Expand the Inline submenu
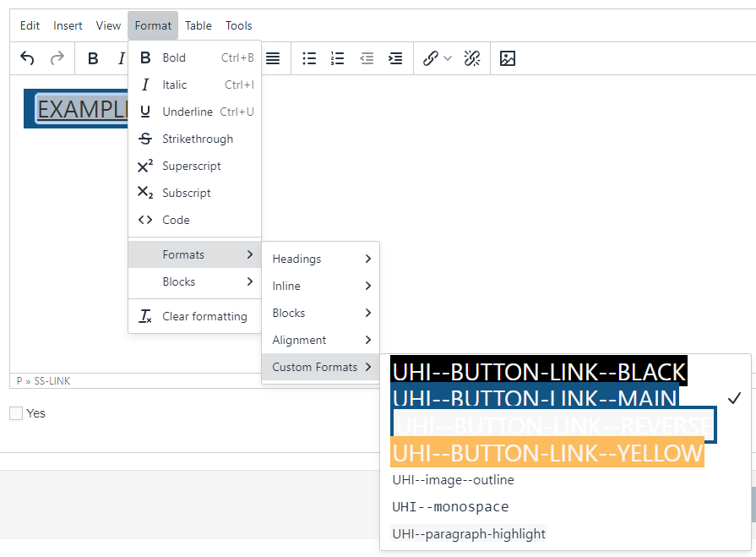 (x=321, y=286)
